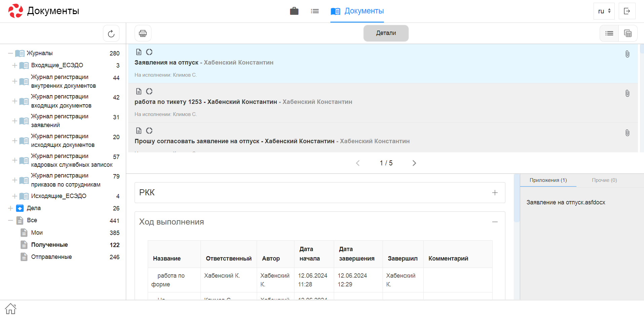Expand the Дела tree node
The image size is (644, 316).
click(x=10, y=208)
